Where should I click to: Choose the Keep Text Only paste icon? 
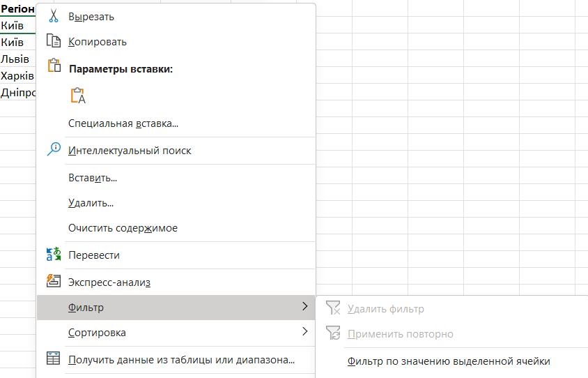click(x=78, y=96)
